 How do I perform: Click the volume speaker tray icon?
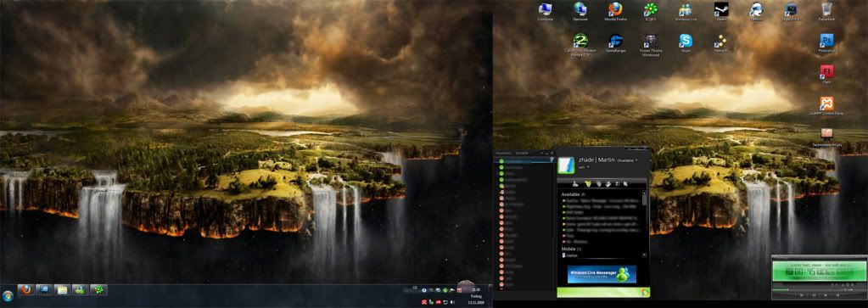[x=453, y=302]
